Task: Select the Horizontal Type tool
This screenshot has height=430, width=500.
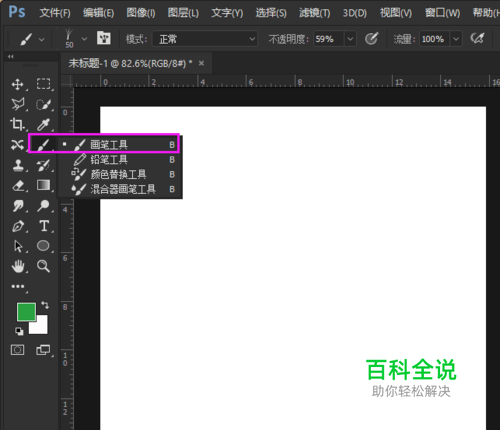Action: [44, 226]
